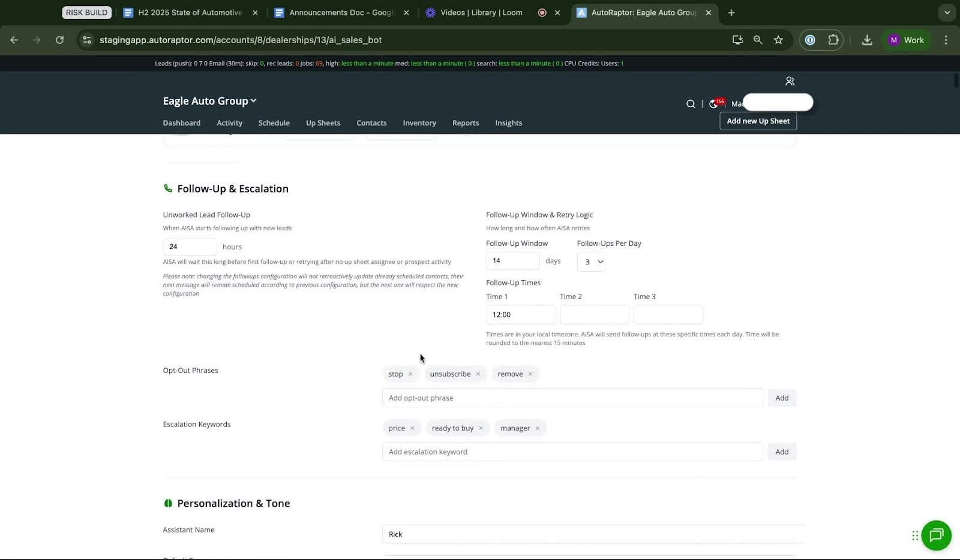Click Add next to escalation keyword field
960x560 pixels.
(x=781, y=452)
